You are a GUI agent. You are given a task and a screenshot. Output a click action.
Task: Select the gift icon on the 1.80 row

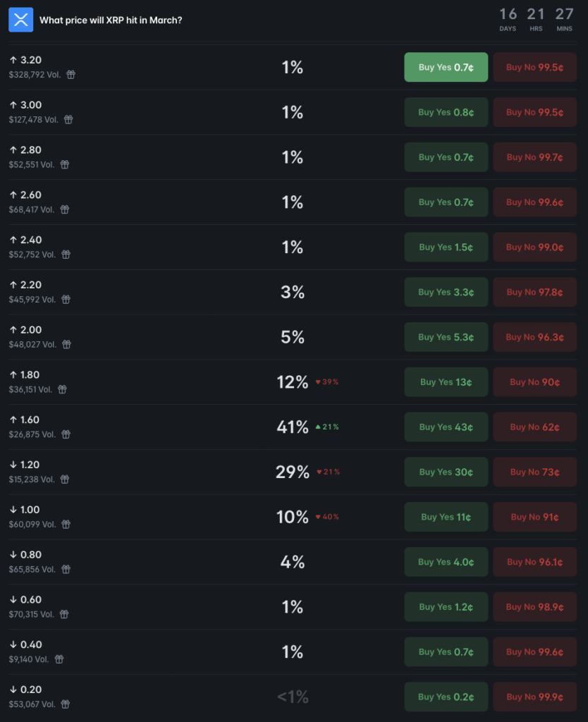click(x=63, y=391)
